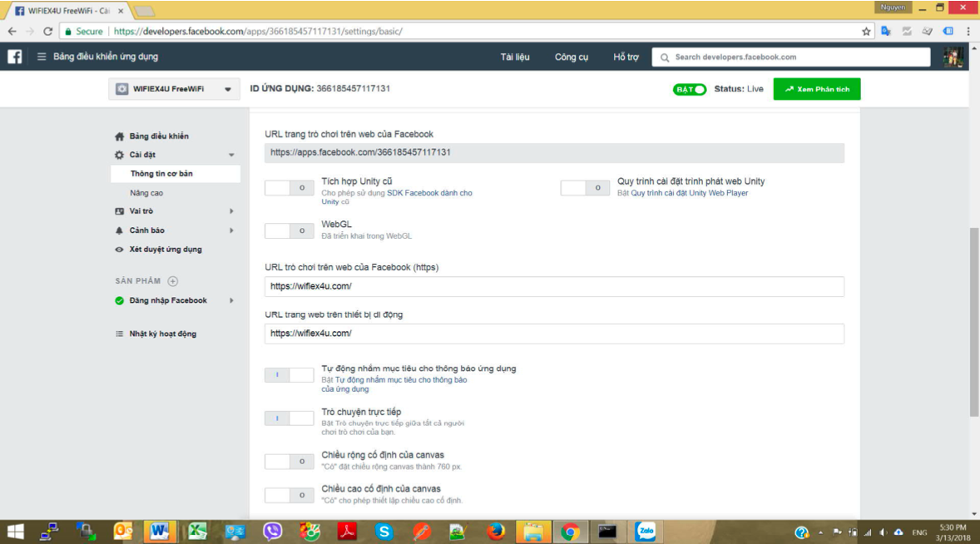Add a product with the plus icon
This screenshot has width=980, height=544.
pyautogui.click(x=173, y=281)
